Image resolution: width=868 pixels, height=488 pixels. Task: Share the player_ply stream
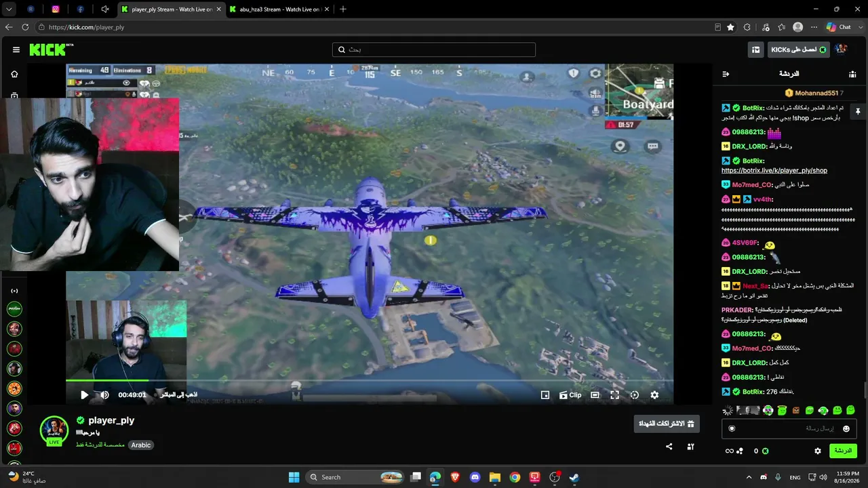669,447
